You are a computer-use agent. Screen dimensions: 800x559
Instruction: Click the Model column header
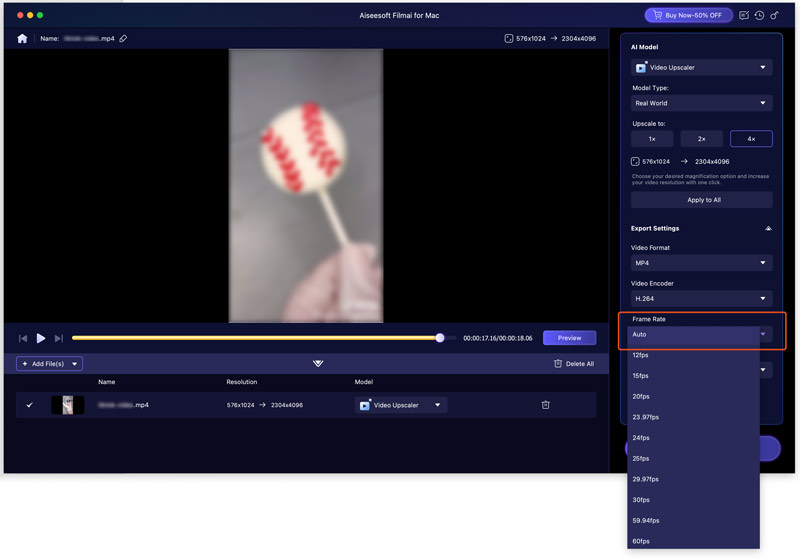pyautogui.click(x=364, y=382)
